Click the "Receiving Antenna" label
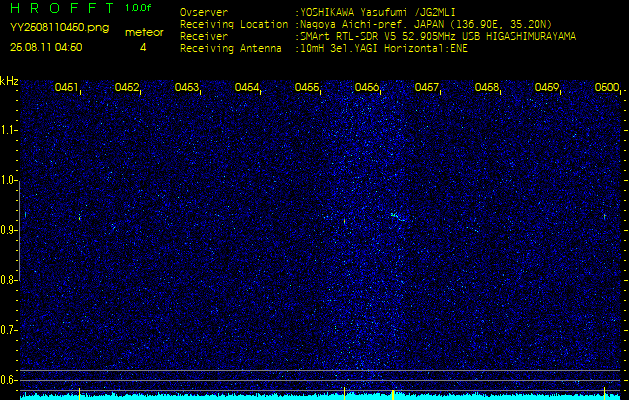The image size is (629, 400). pos(231,49)
